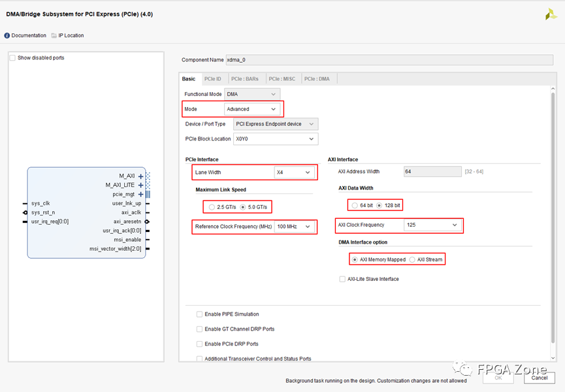Click the axi_aclk port label
565x392 pixels.
tap(131, 212)
